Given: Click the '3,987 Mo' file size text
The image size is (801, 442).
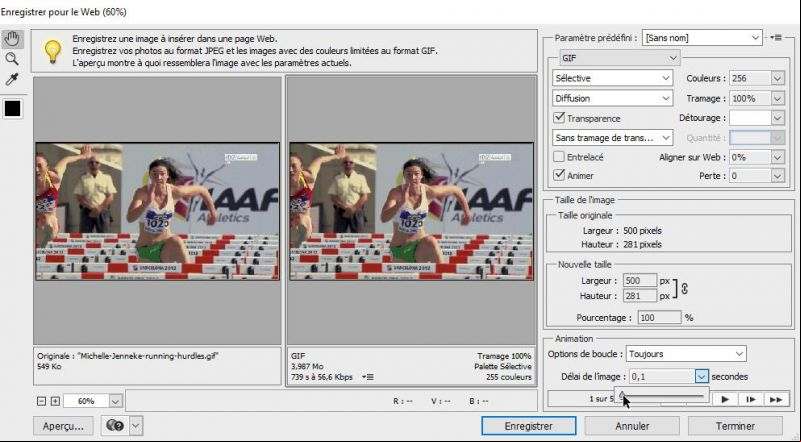Looking at the screenshot, I should pyautogui.click(x=307, y=366).
